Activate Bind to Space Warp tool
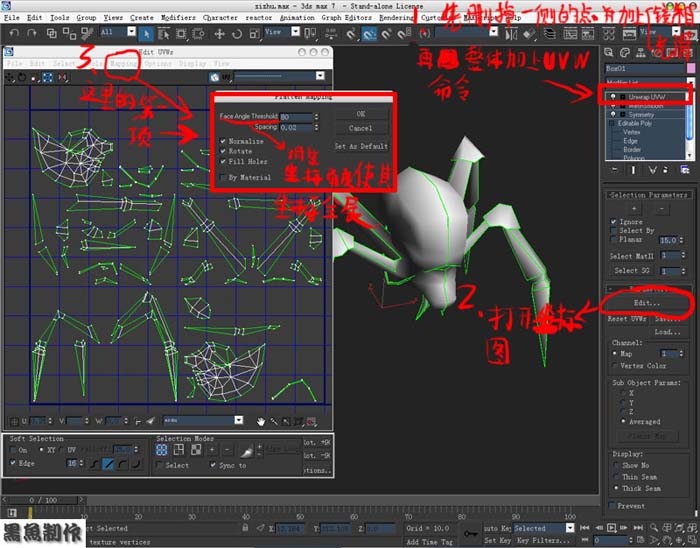This screenshot has height=548, width=700. (x=86, y=33)
